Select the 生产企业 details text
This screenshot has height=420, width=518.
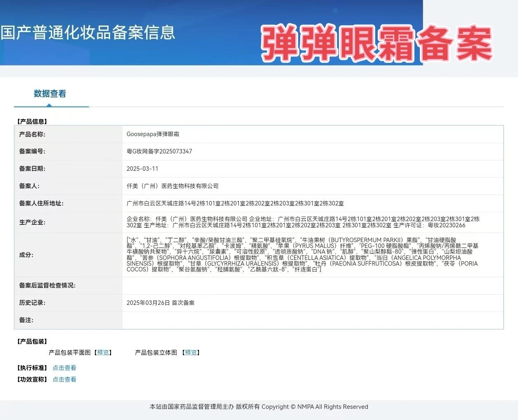point(303,222)
